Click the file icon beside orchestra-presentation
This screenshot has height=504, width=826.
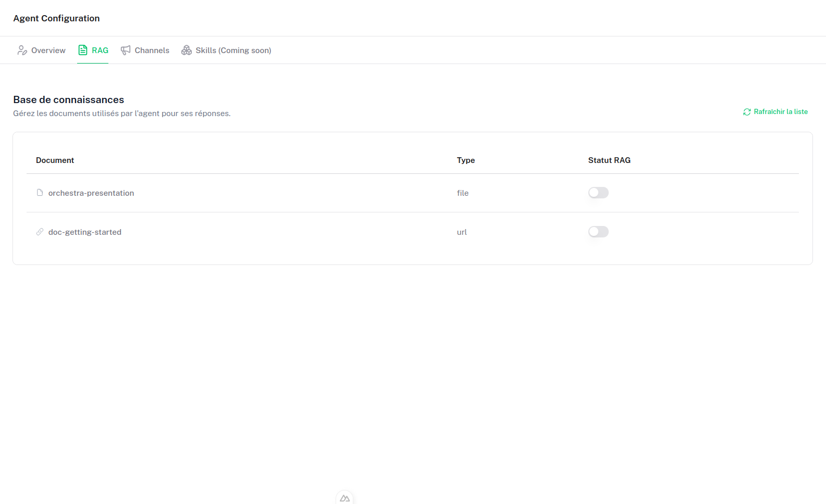[x=40, y=193]
